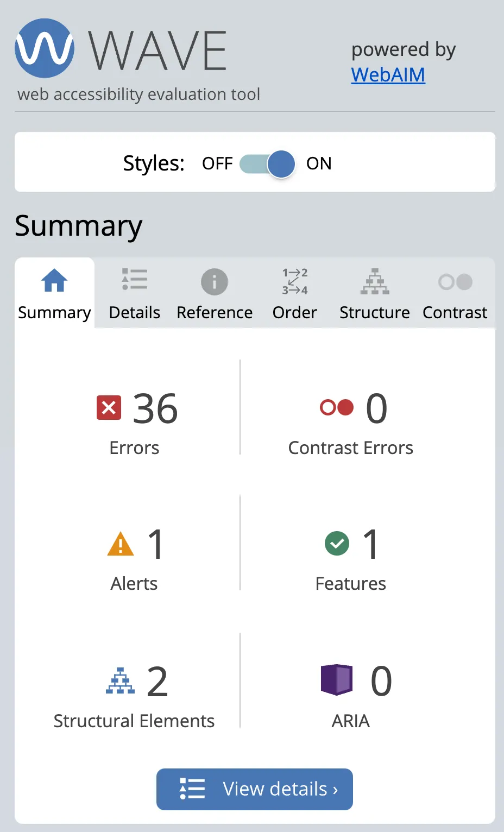The width and height of the screenshot is (504, 832).
Task: Select the Contrast Errors circles icon
Action: [x=335, y=408]
